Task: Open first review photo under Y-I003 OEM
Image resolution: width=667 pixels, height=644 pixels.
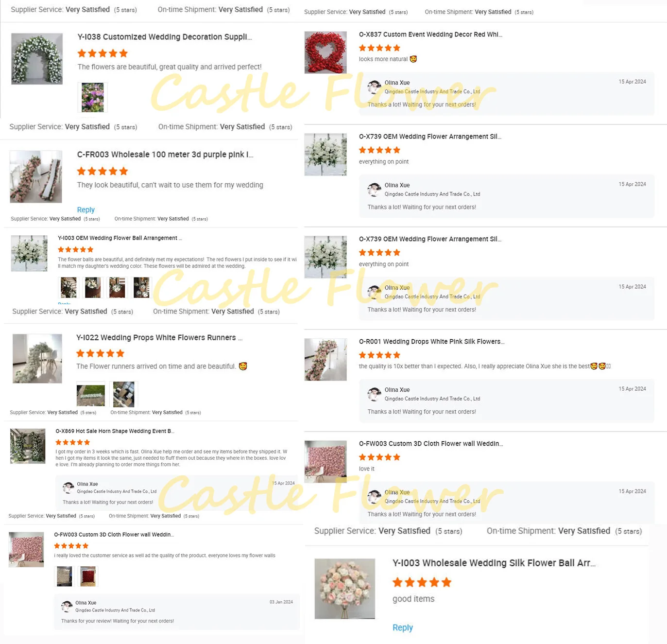Action: tap(68, 287)
